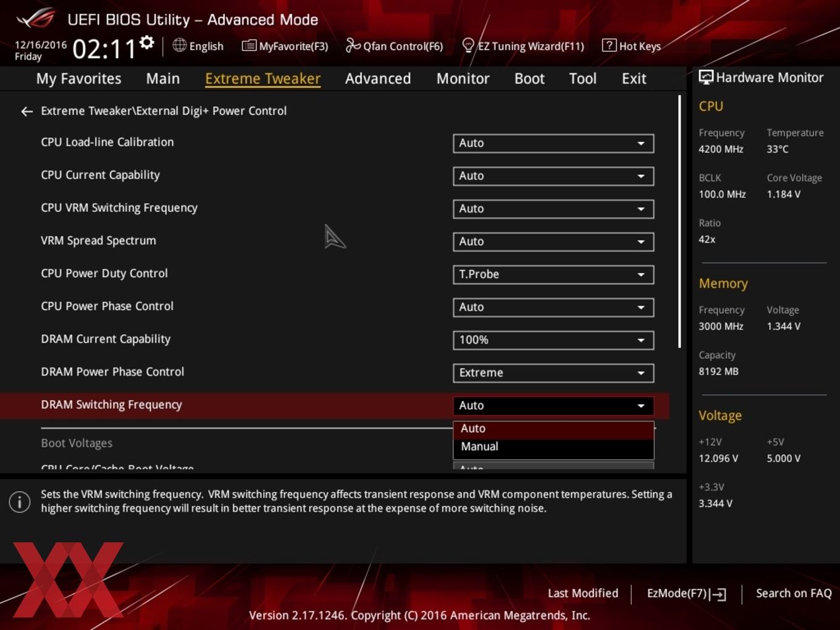
Task: Expand CPU Power Duty Control T.Probe dropdown
Action: pyautogui.click(x=553, y=274)
